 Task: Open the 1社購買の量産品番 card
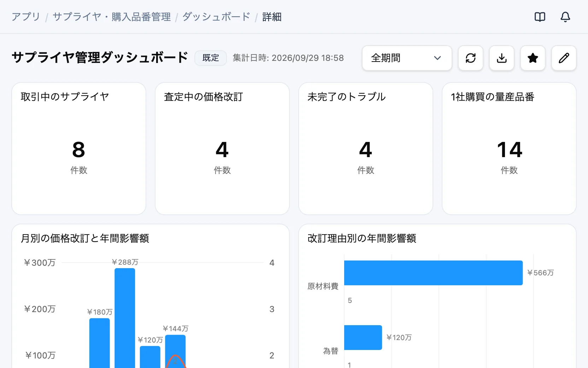click(x=509, y=149)
